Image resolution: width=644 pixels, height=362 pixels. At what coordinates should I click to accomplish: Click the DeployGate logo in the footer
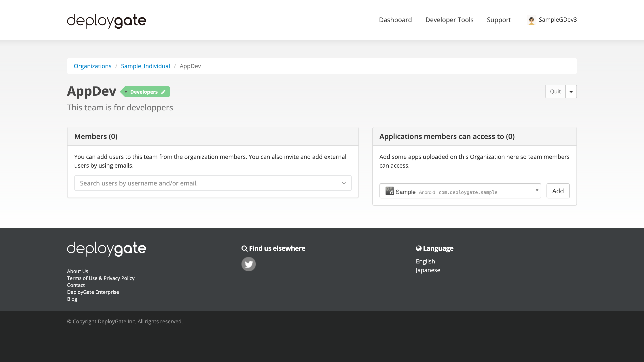[106, 248]
